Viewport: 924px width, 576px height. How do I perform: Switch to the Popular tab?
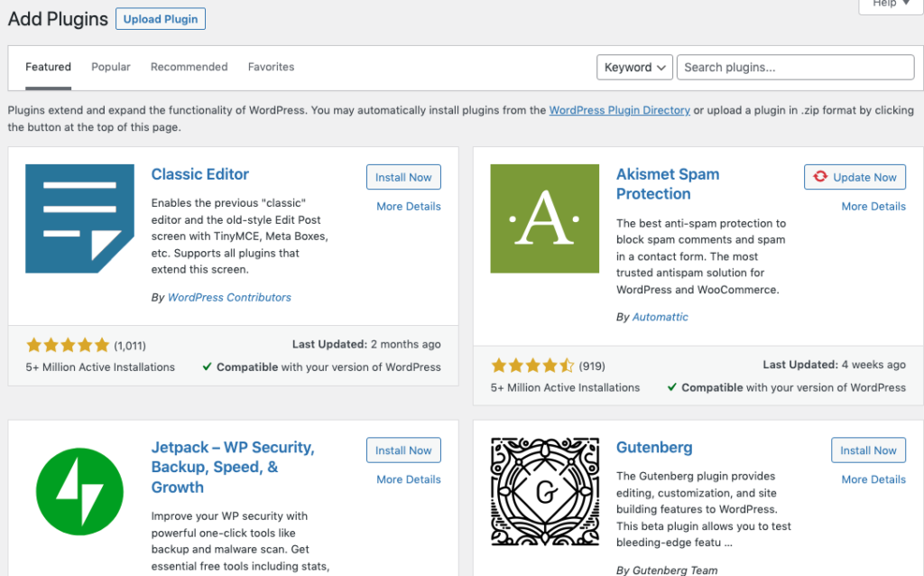point(111,67)
